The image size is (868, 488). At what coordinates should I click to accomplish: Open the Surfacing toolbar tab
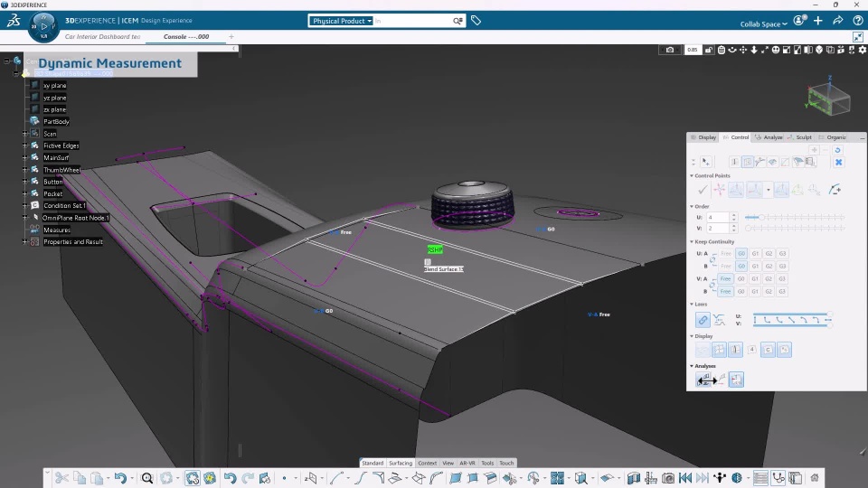click(x=400, y=463)
